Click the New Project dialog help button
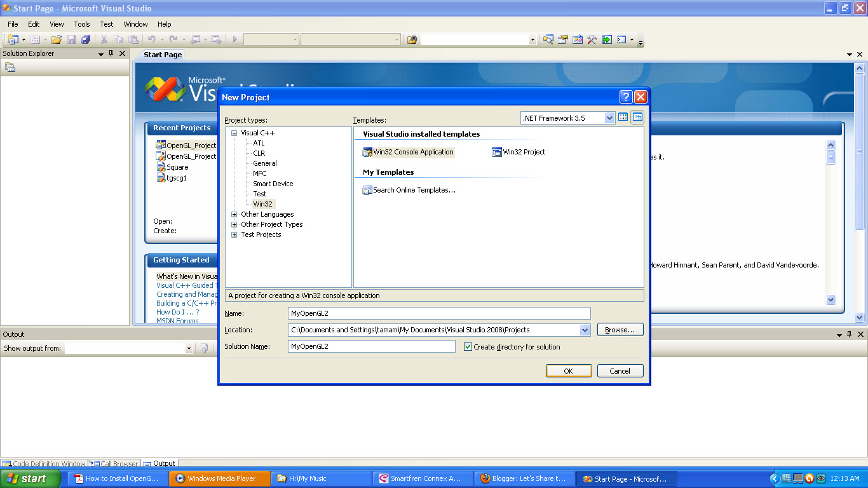 click(626, 97)
